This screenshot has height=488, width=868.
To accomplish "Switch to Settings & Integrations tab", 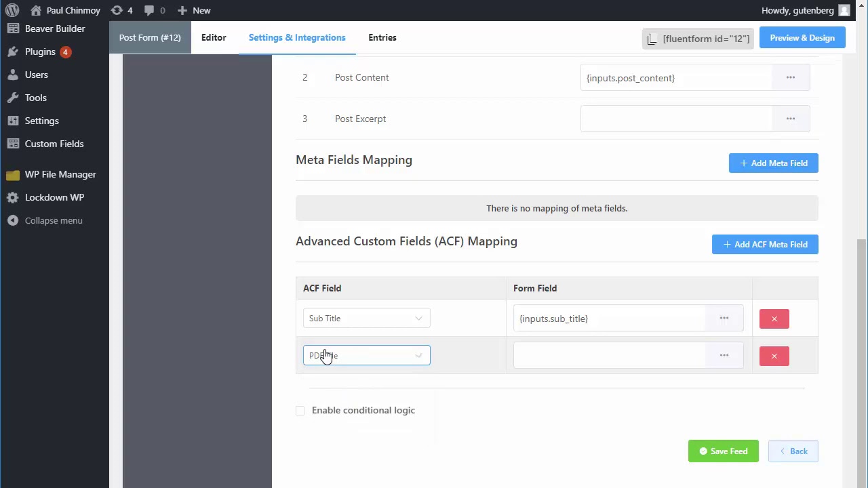I will tap(297, 37).
